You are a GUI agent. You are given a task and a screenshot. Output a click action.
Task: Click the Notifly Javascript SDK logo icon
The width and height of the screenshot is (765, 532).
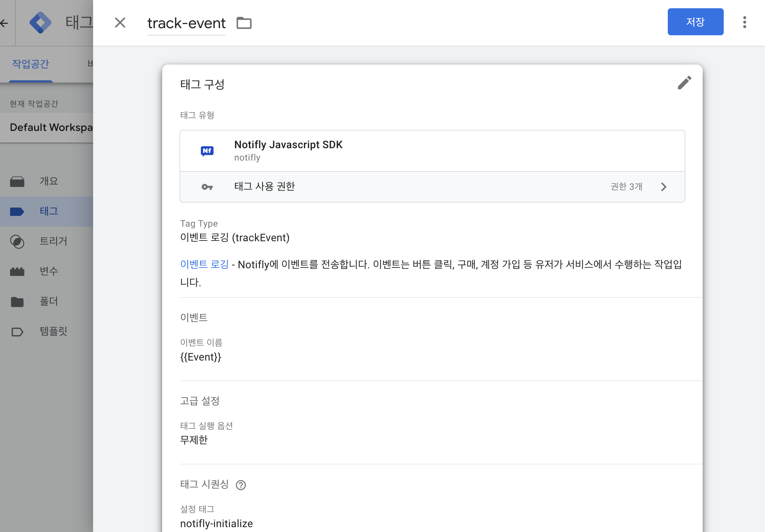pyautogui.click(x=207, y=150)
